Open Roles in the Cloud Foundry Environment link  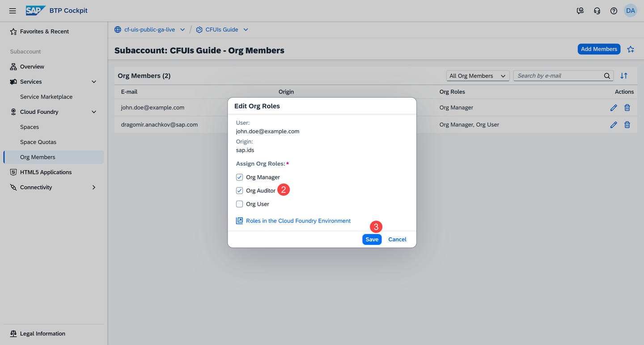point(298,221)
